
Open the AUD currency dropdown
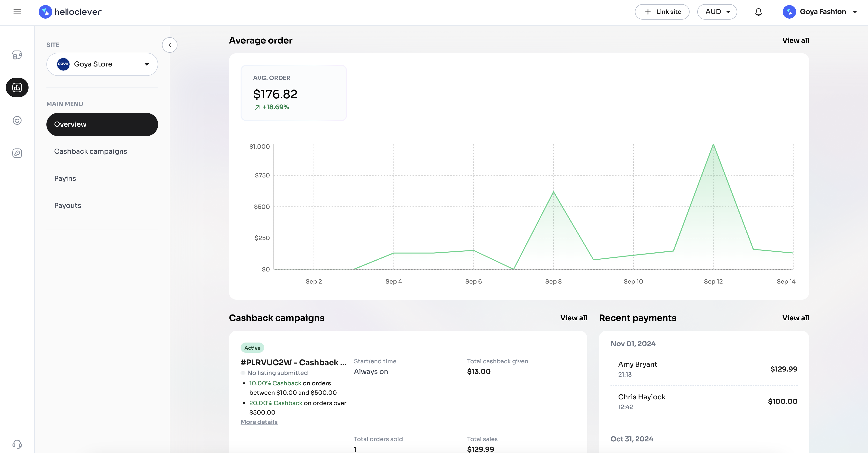[x=717, y=12]
